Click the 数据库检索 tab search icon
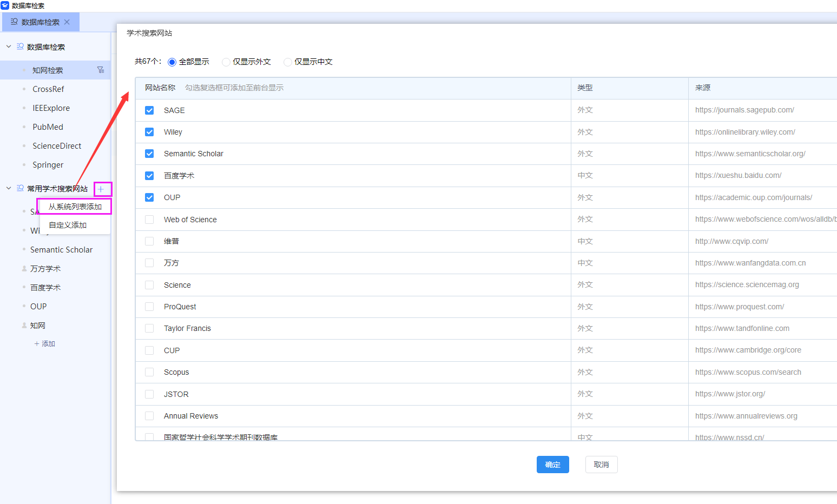This screenshot has width=837, height=504. (x=14, y=22)
